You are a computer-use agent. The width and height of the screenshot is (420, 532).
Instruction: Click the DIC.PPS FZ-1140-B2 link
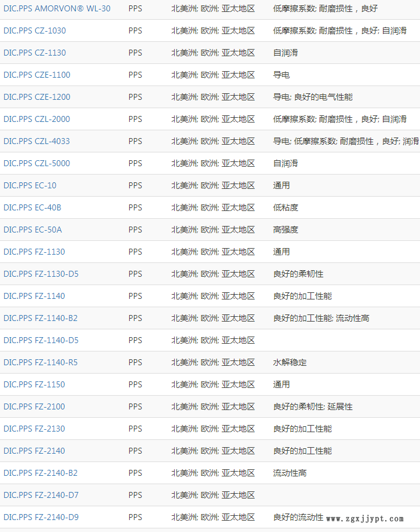coord(41,318)
